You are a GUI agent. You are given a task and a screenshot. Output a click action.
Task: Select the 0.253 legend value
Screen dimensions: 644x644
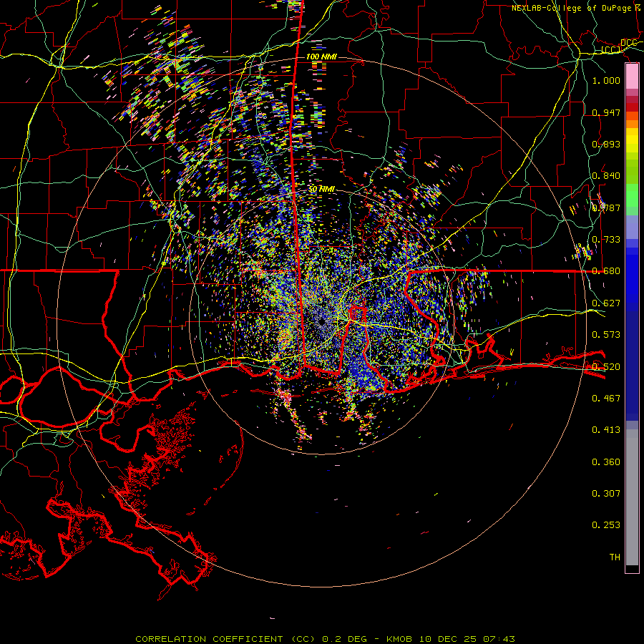606,525
